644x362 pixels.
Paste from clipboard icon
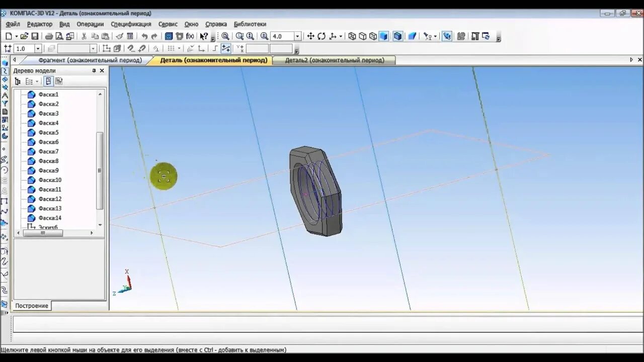coord(105,36)
